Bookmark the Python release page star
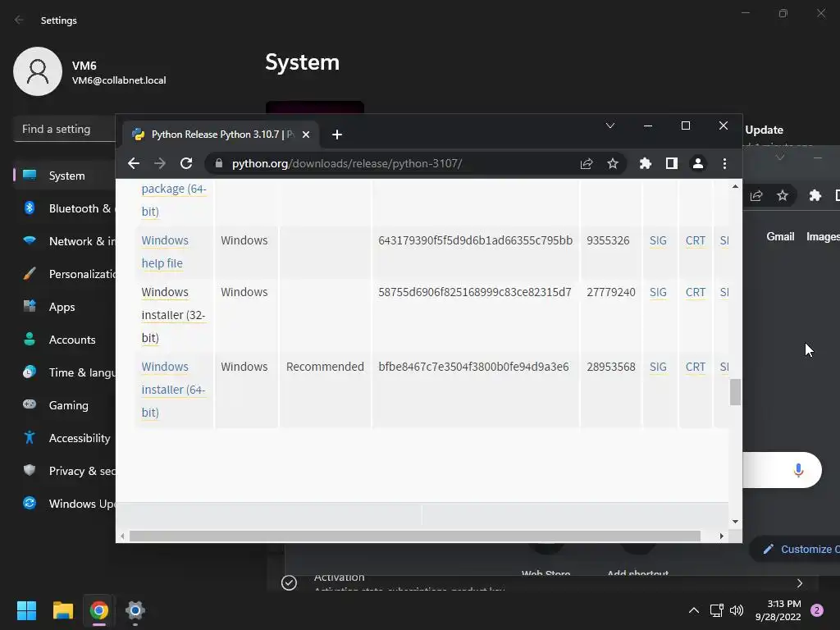840x630 pixels. 613,163
